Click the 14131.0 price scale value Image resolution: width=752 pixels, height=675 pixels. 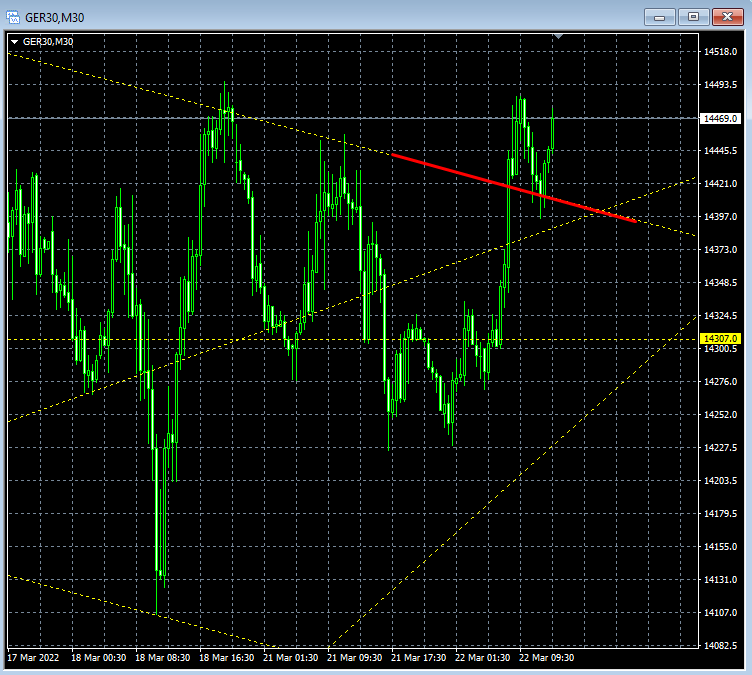pos(720,580)
